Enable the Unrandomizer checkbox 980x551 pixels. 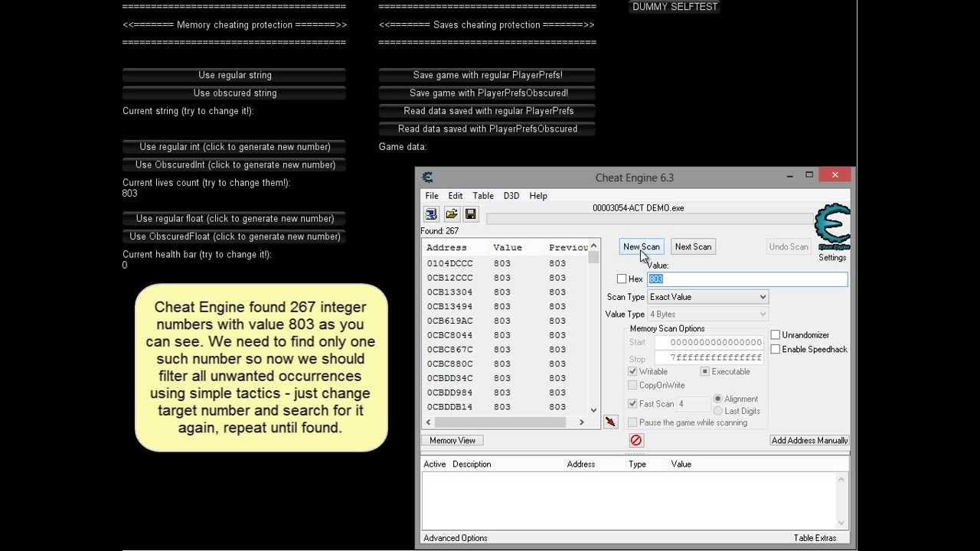click(x=776, y=334)
